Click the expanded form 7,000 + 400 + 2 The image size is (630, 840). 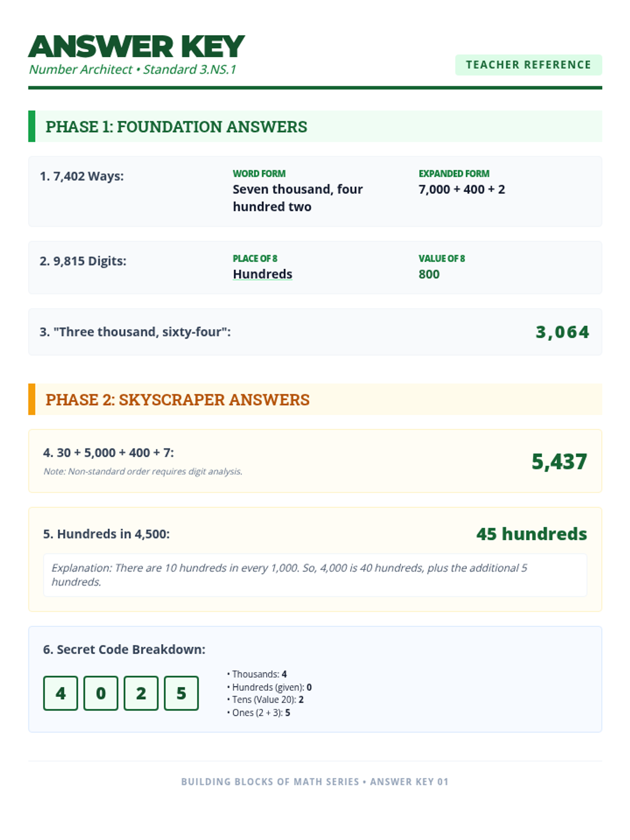(x=461, y=189)
